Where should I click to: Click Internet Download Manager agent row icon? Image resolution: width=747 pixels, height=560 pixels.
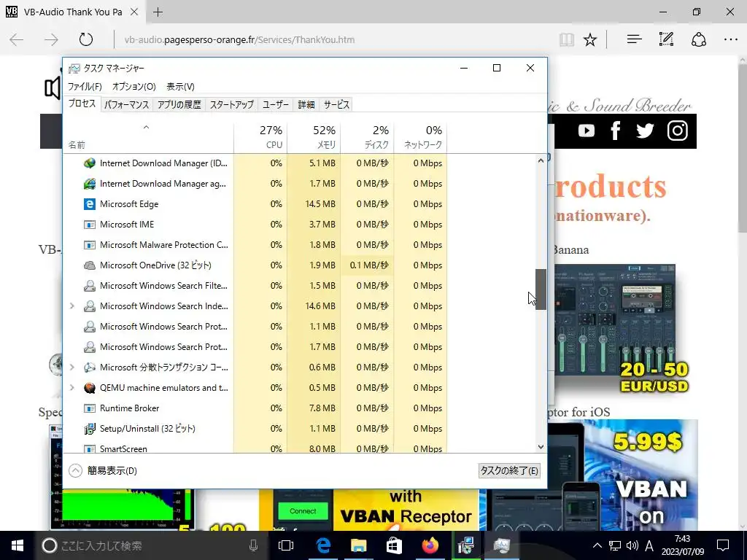[x=90, y=184]
